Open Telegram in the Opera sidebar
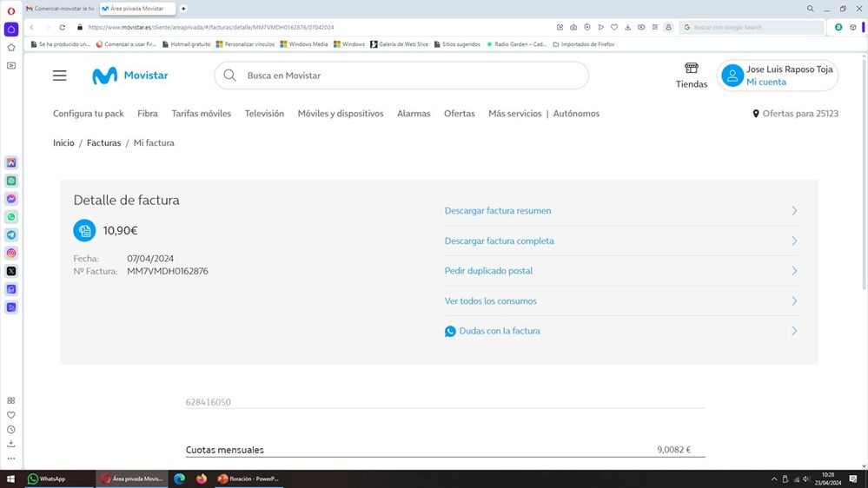 click(x=11, y=235)
